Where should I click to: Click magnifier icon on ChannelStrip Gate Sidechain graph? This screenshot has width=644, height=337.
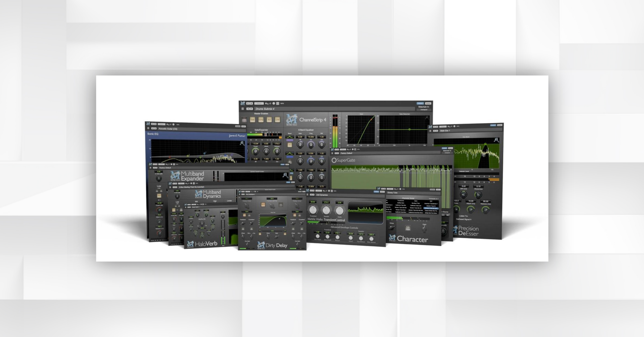[x=427, y=117]
